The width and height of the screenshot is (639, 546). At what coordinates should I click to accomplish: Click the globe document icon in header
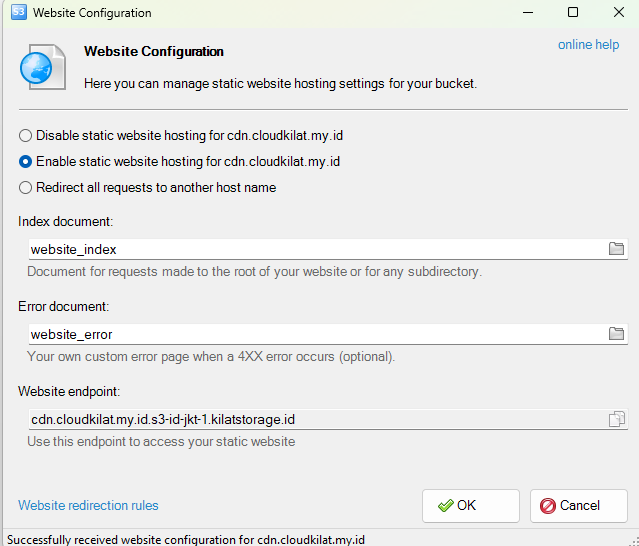click(42, 67)
